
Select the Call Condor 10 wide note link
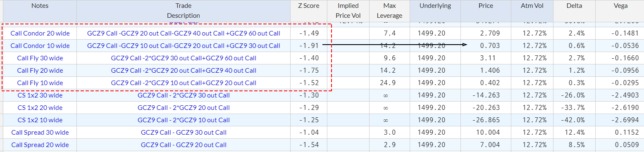[40, 45]
